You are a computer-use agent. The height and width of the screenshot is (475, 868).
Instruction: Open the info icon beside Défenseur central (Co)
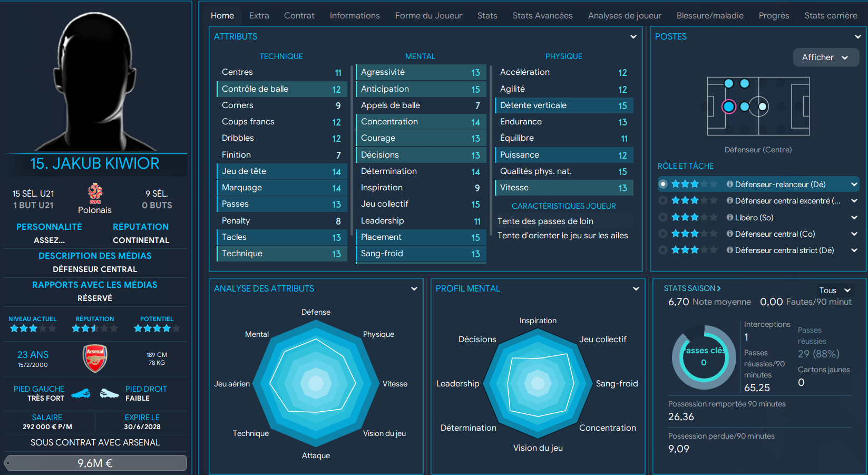730,234
